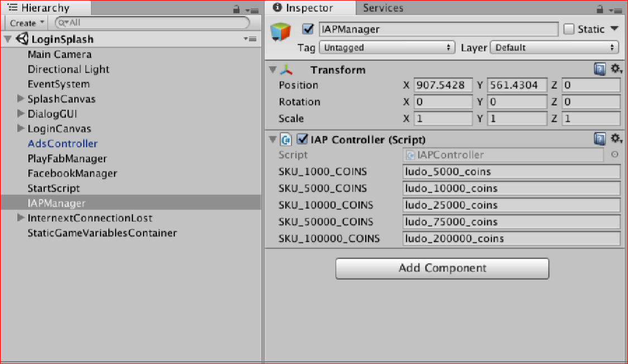The height and width of the screenshot is (364, 628).
Task: Expand the SplashCanvas tree item
Action: (x=21, y=99)
